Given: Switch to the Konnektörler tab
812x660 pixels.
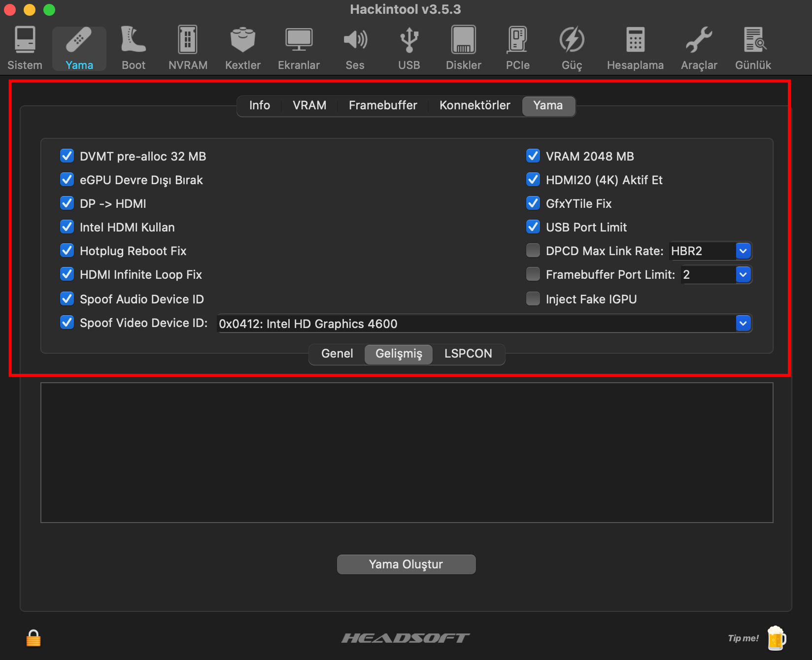Looking at the screenshot, I should 474,105.
